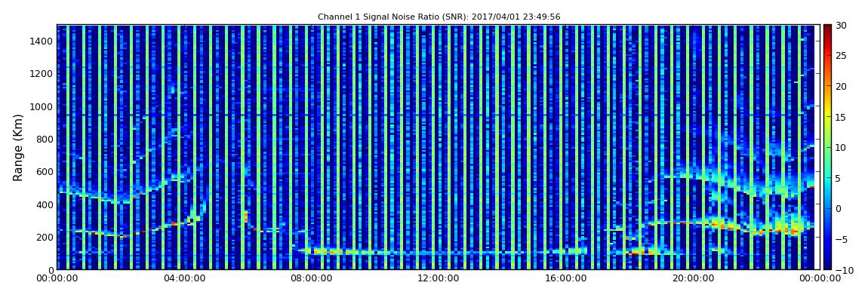Click the colorbar value 30
This screenshot has width=868, height=307.
click(x=842, y=25)
